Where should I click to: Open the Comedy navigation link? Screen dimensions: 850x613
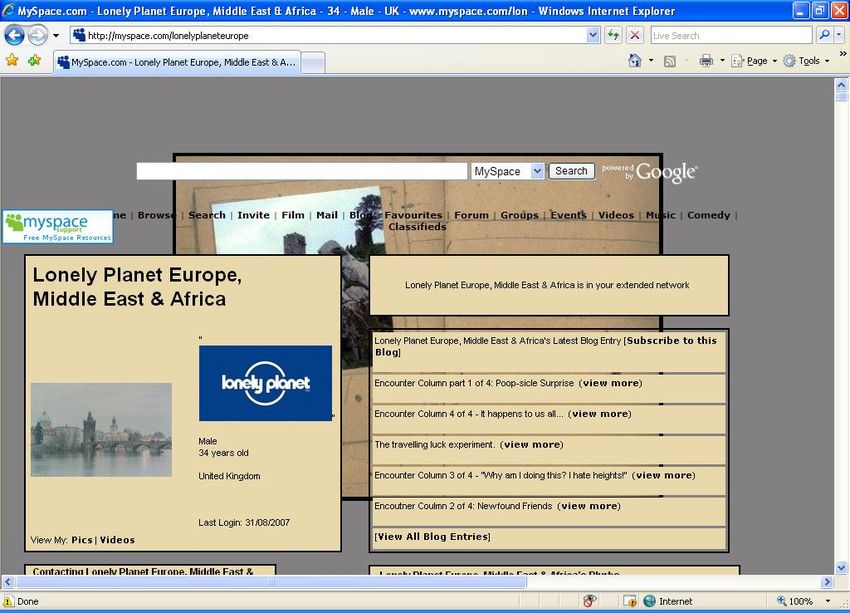tap(709, 215)
